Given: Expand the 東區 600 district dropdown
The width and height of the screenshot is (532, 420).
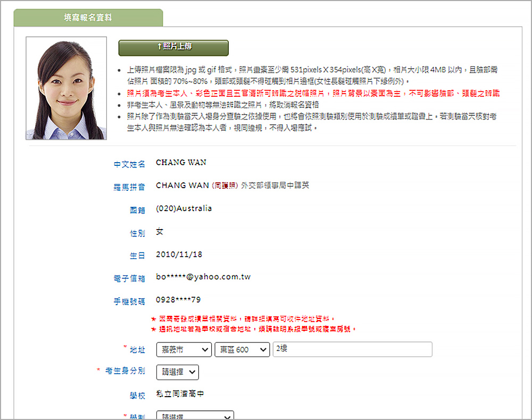Looking at the screenshot, I should [242, 349].
